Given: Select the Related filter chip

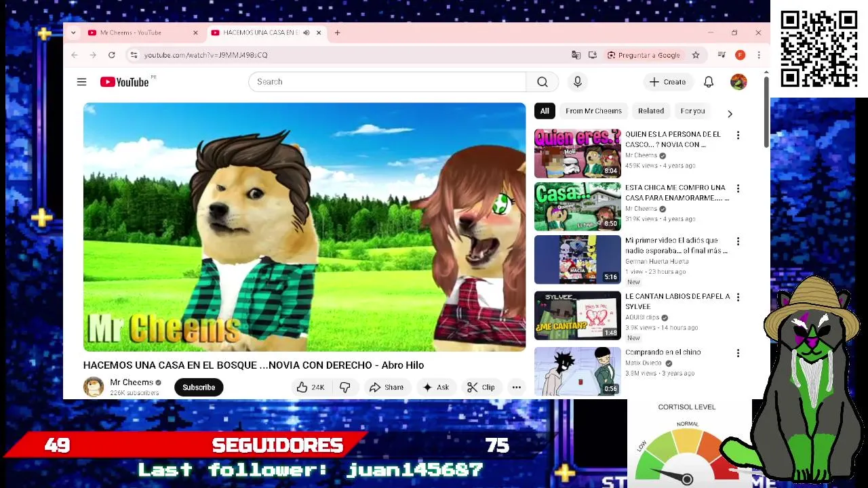Looking at the screenshot, I should [650, 111].
